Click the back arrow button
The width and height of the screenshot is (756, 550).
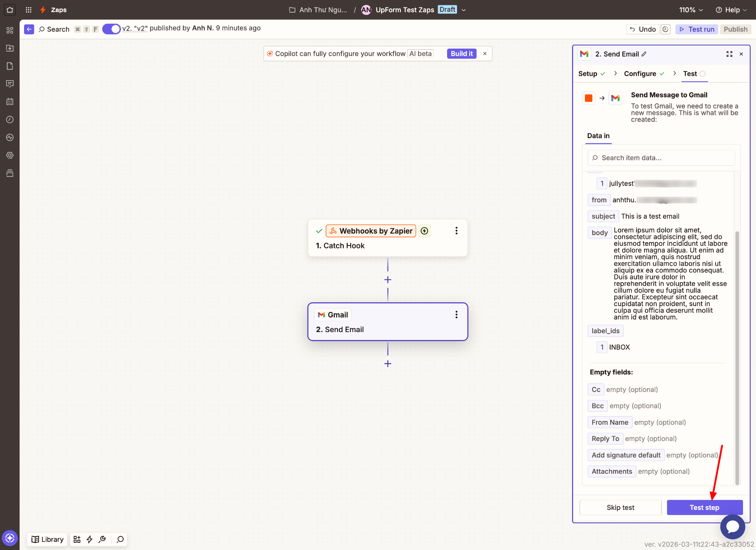(x=29, y=29)
